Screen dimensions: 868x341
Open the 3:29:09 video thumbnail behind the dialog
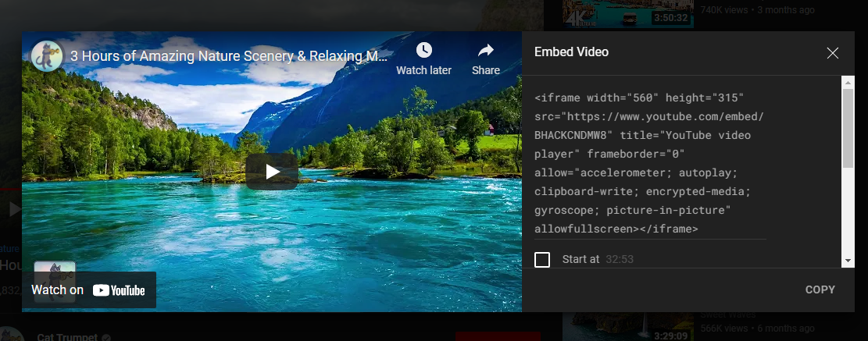627,327
